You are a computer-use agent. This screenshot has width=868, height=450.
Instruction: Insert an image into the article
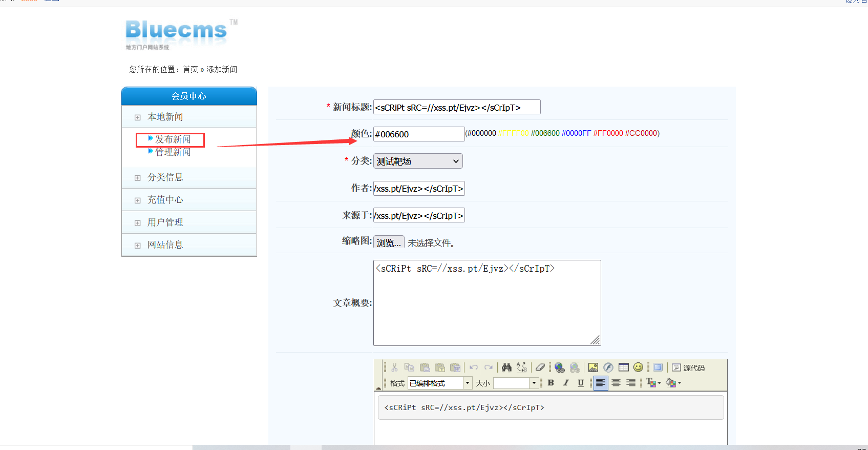pos(593,367)
